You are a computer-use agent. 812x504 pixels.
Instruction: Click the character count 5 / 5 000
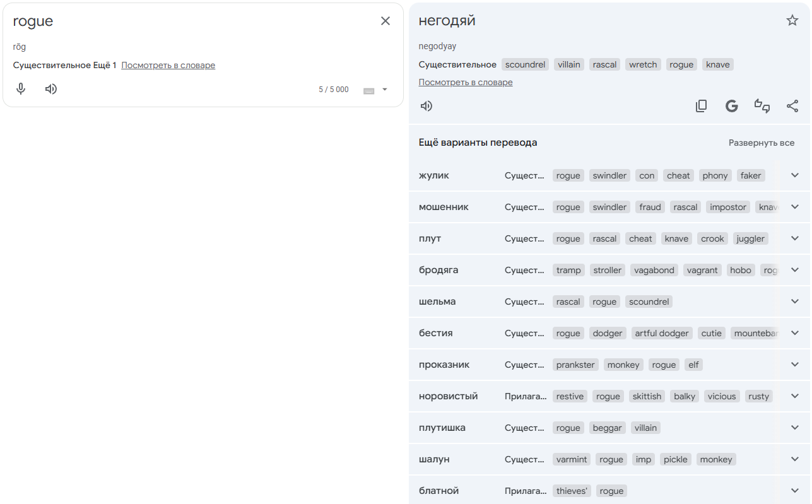click(334, 90)
